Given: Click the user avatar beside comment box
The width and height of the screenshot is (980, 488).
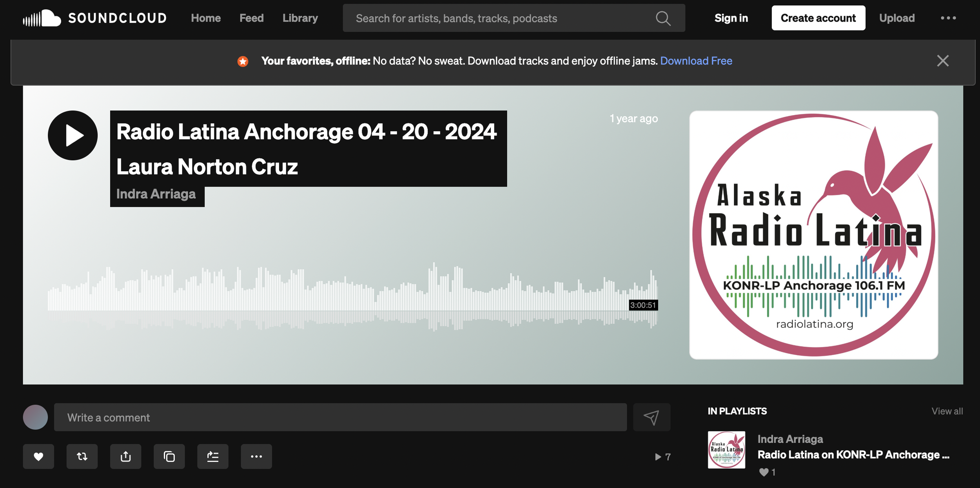Looking at the screenshot, I should tap(35, 417).
